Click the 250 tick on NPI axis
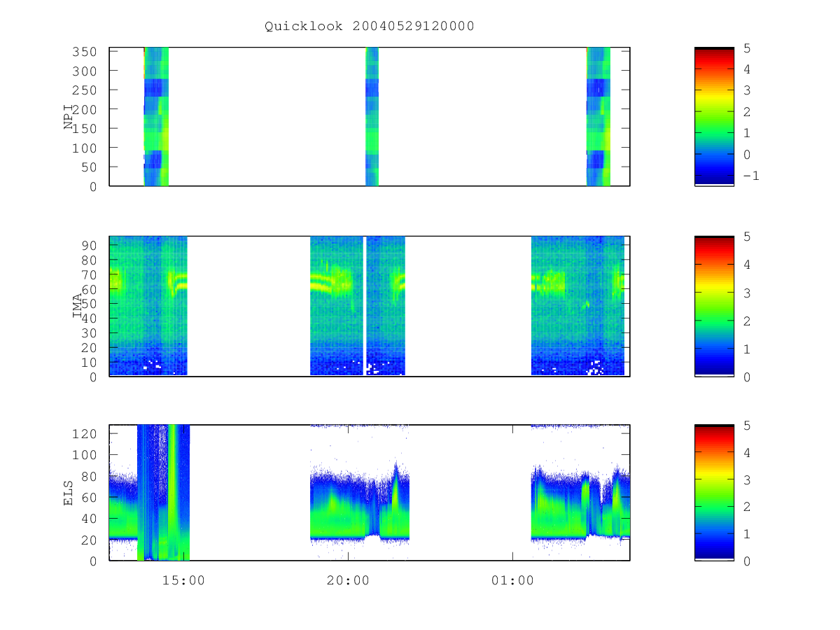Image resolution: width=840 pixels, height=630 pixels. (86, 90)
